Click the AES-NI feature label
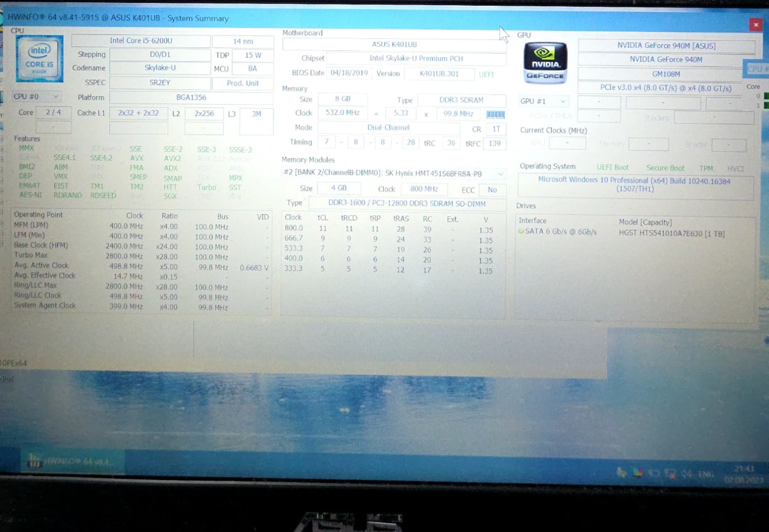This screenshot has height=532, width=769. (30, 195)
